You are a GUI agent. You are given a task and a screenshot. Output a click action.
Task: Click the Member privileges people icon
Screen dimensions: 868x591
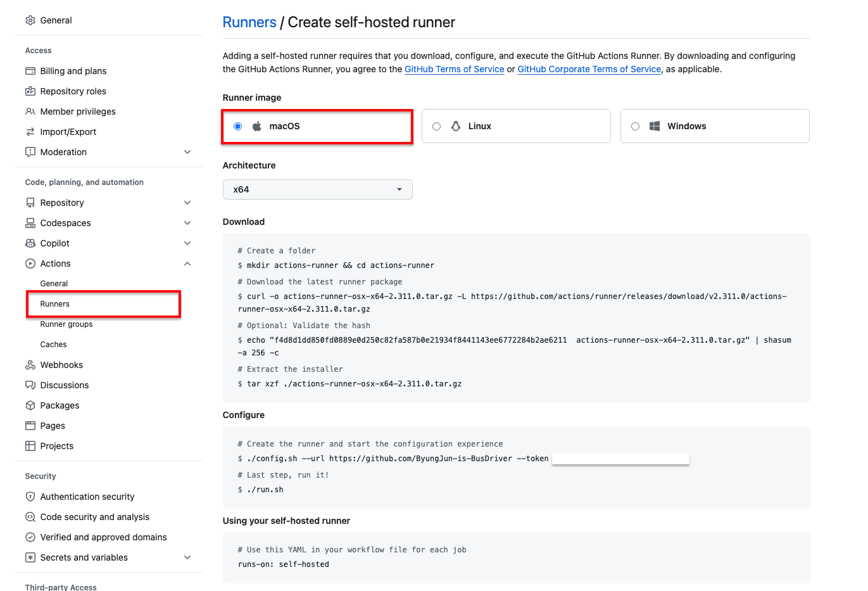(x=30, y=111)
